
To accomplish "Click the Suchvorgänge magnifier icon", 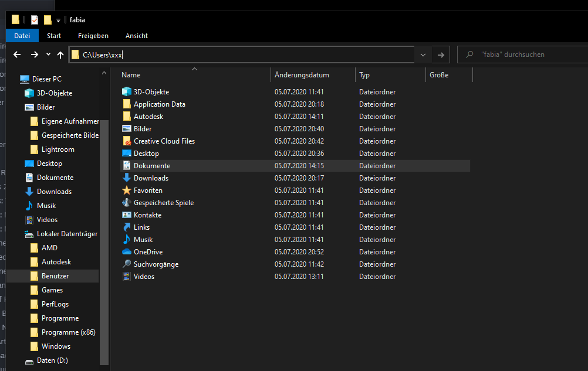I will click(127, 264).
